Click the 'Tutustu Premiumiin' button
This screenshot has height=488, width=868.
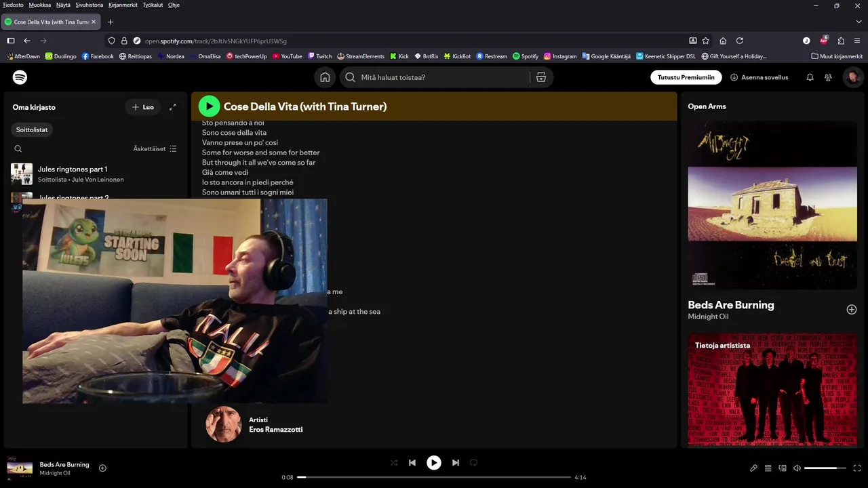tap(686, 77)
